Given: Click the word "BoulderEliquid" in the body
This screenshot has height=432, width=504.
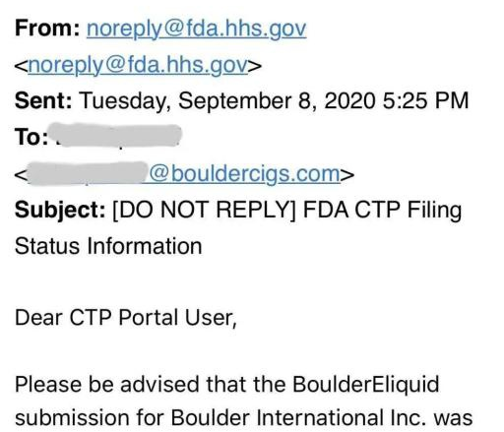Looking at the screenshot, I should [365, 384].
